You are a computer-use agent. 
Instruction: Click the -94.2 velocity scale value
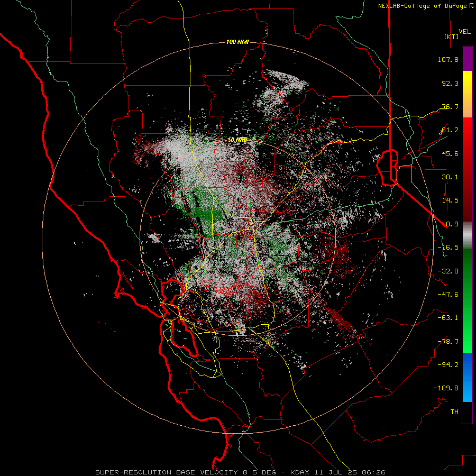[x=448, y=365]
